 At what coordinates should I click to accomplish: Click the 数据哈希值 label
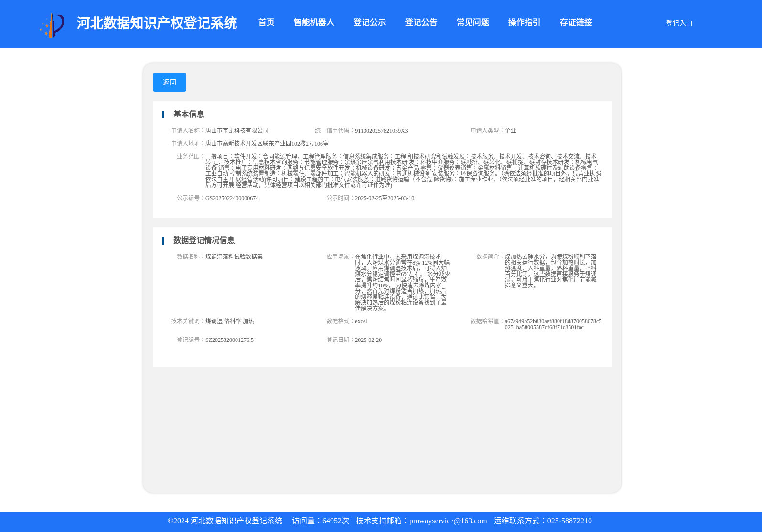[x=487, y=321]
